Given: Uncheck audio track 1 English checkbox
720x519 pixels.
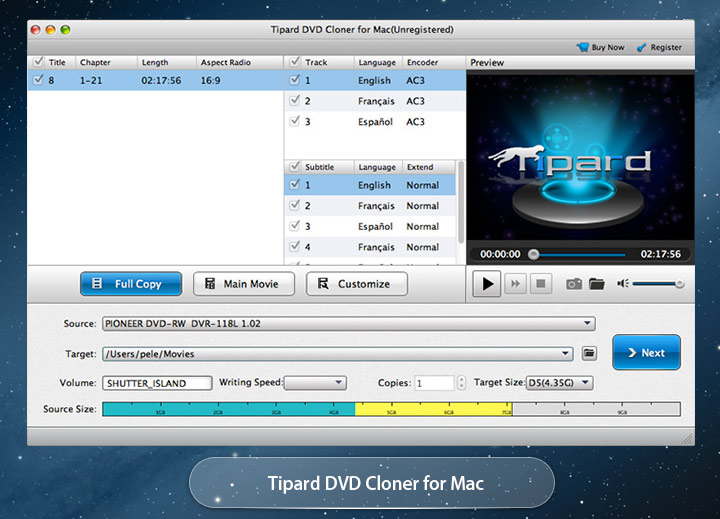Looking at the screenshot, I should click(x=295, y=79).
